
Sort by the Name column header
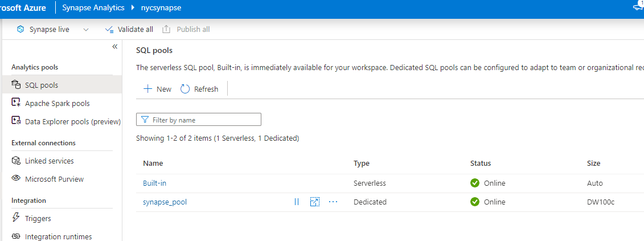pos(153,164)
